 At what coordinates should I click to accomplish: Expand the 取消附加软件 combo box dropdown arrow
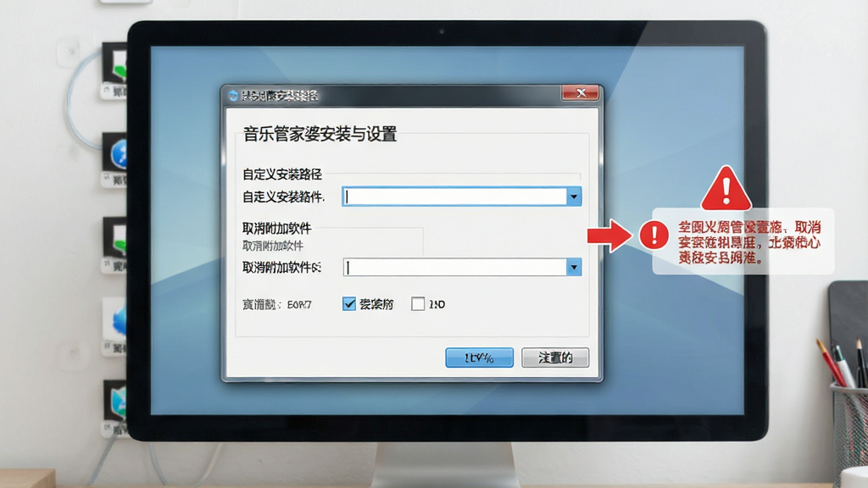pyautogui.click(x=574, y=267)
